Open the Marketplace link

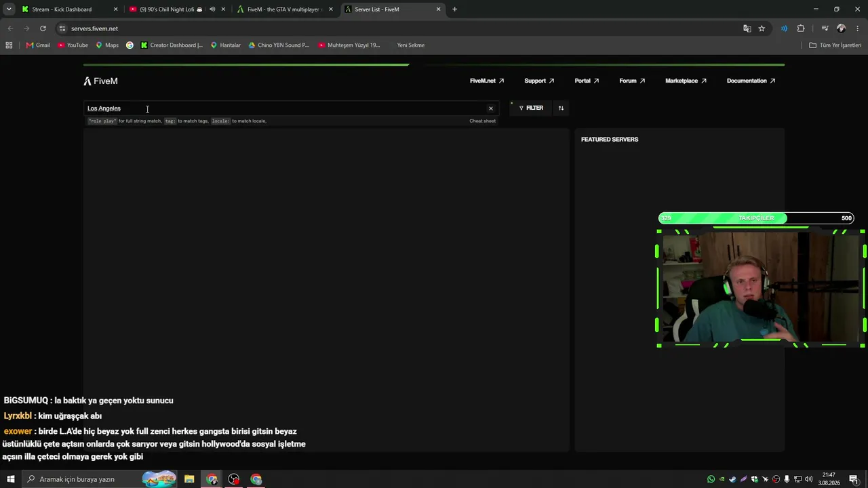tap(686, 81)
